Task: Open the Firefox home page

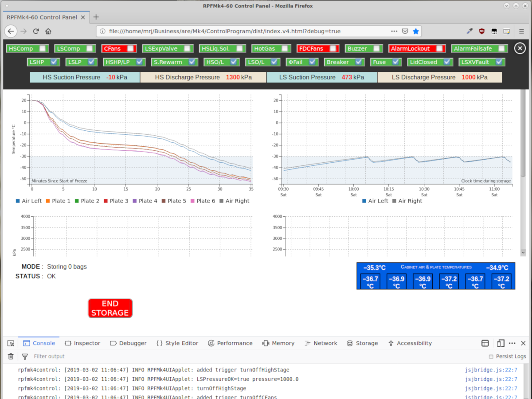Action: (x=48, y=31)
